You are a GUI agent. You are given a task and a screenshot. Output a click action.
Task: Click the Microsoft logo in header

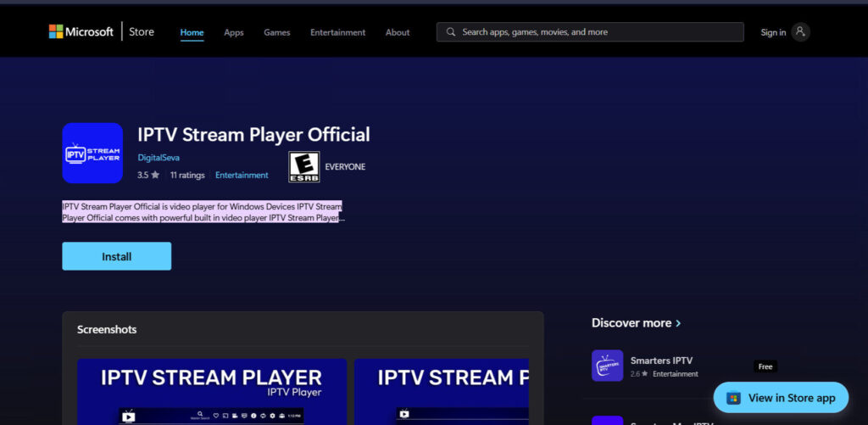[x=81, y=31]
